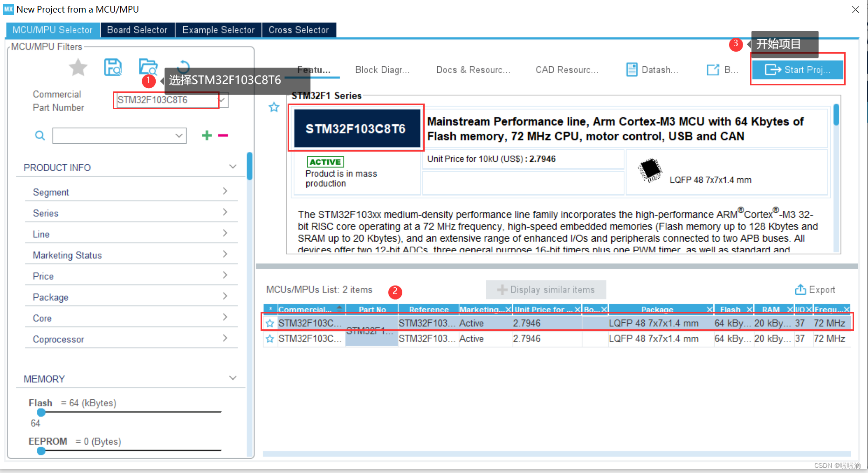
Task: Sort by Commercial Part Number column header
Action: pyautogui.click(x=311, y=309)
